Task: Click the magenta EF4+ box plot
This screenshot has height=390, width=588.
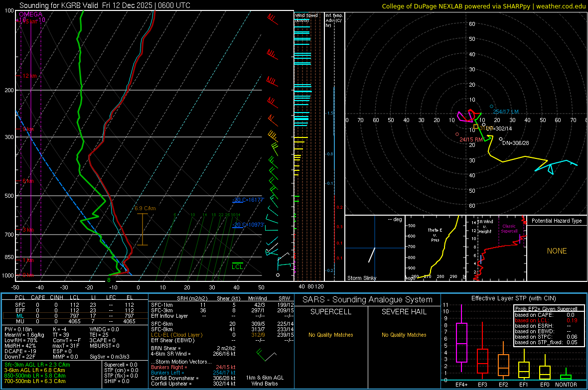Action: 461,339
